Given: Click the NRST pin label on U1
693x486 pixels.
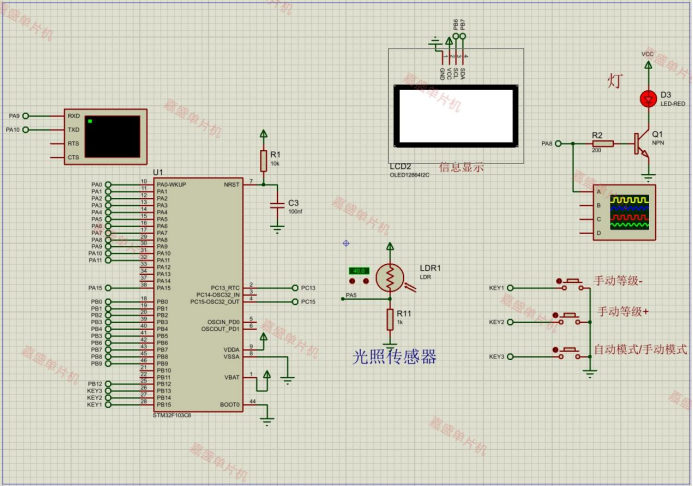Looking at the screenshot, I should pos(231,185).
